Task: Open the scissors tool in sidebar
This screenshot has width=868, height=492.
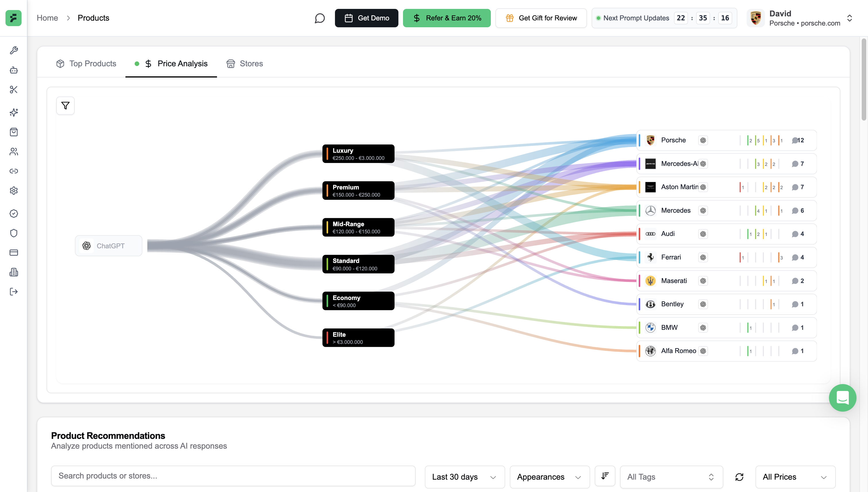Action: pyautogui.click(x=13, y=90)
